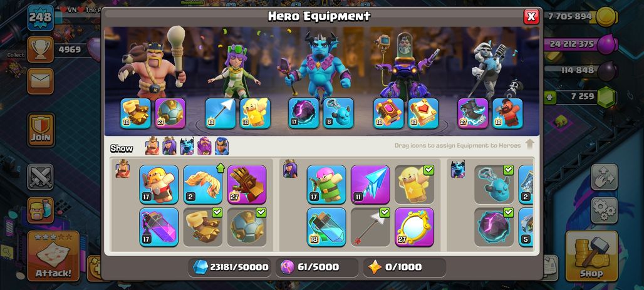Screen dimensions: 644x290
Task: Open the Shop button
Action: click(x=591, y=256)
